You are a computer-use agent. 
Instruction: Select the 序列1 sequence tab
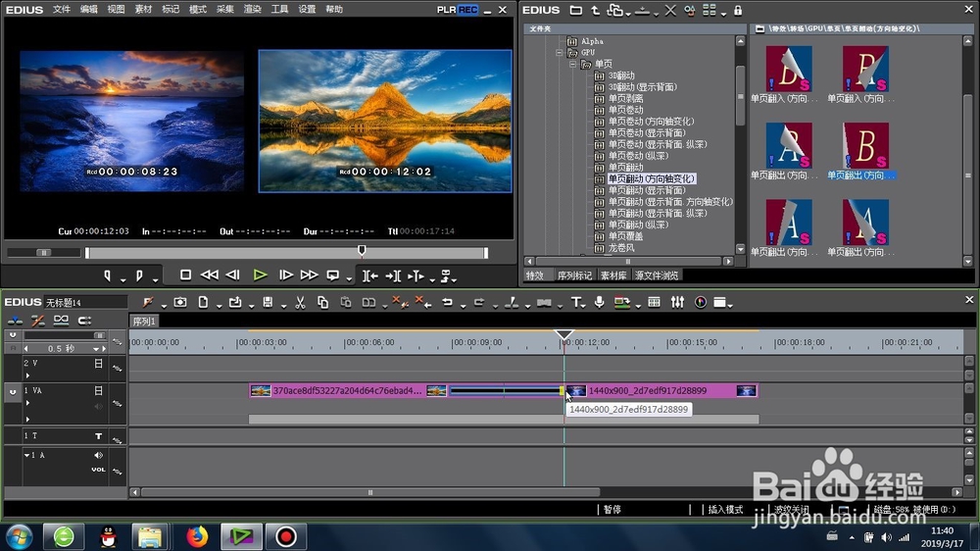click(144, 322)
